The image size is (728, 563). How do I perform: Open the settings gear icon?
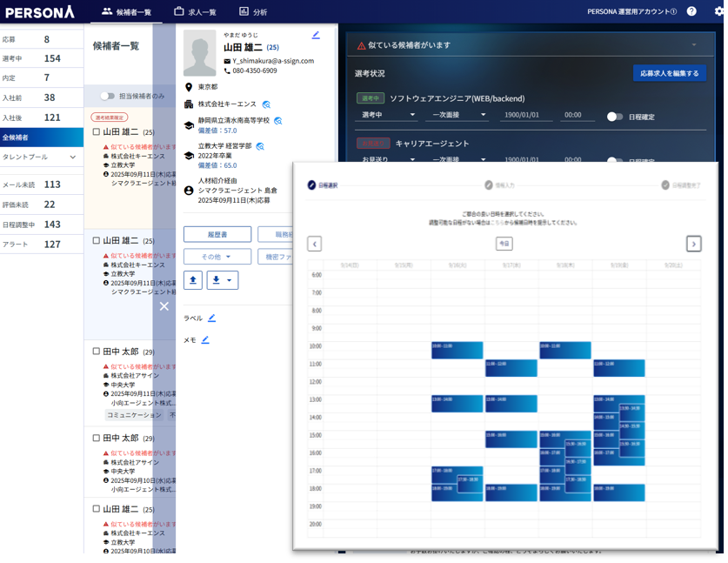tap(718, 10)
